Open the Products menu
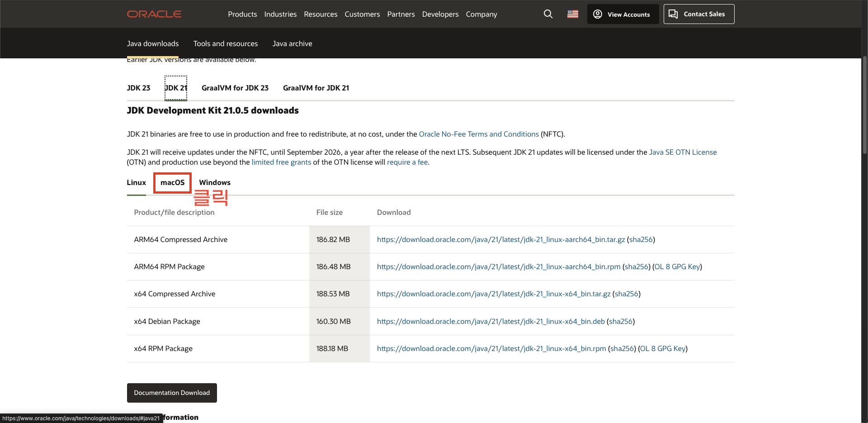This screenshot has height=423, width=868. point(242,14)
